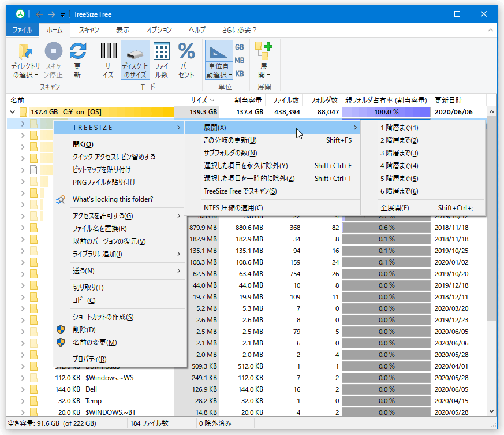Choose 削除(D) with shield icon
The height and width of the screenshot is (435, 504).
point(119,330)
